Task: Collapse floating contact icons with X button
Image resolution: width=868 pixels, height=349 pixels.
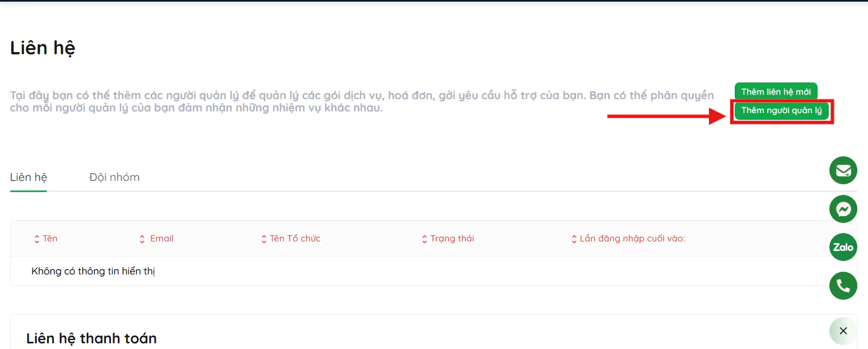Action: [x=843, y=331]
